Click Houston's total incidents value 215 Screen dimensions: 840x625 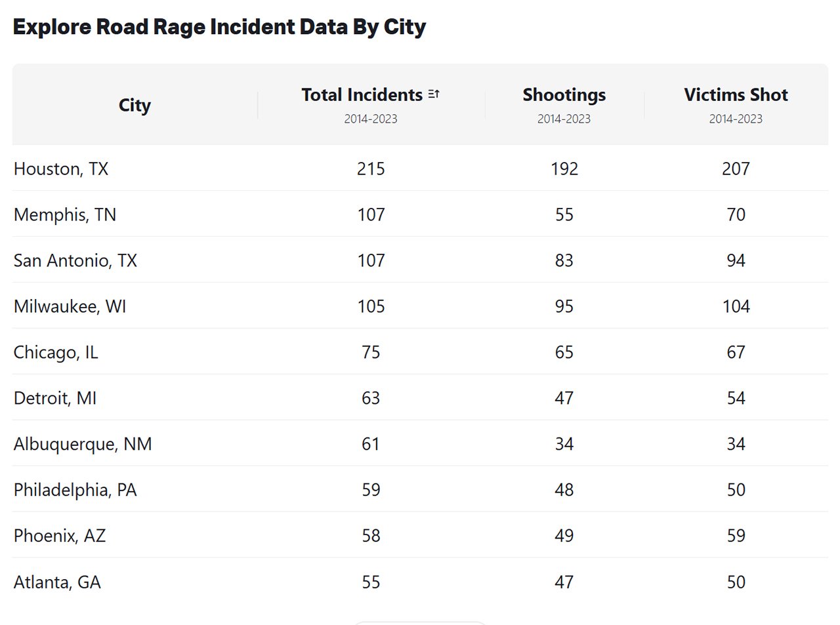pos(371,169)
